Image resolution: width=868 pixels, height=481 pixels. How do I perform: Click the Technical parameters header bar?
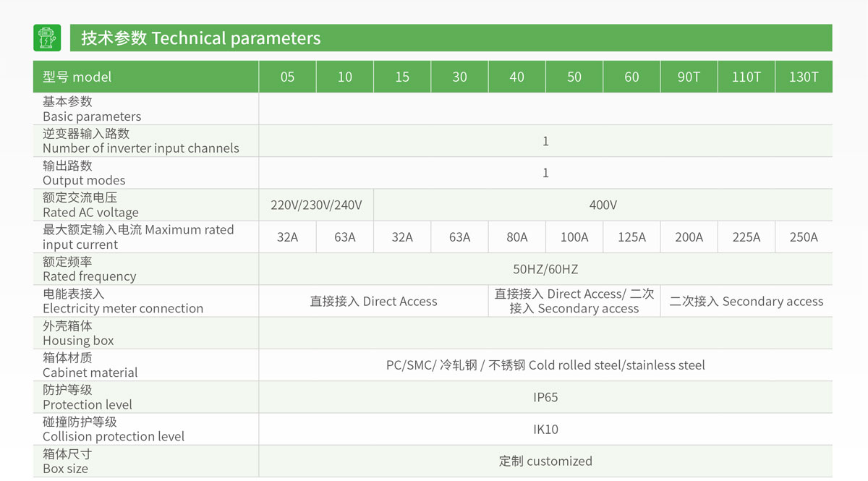450,38
